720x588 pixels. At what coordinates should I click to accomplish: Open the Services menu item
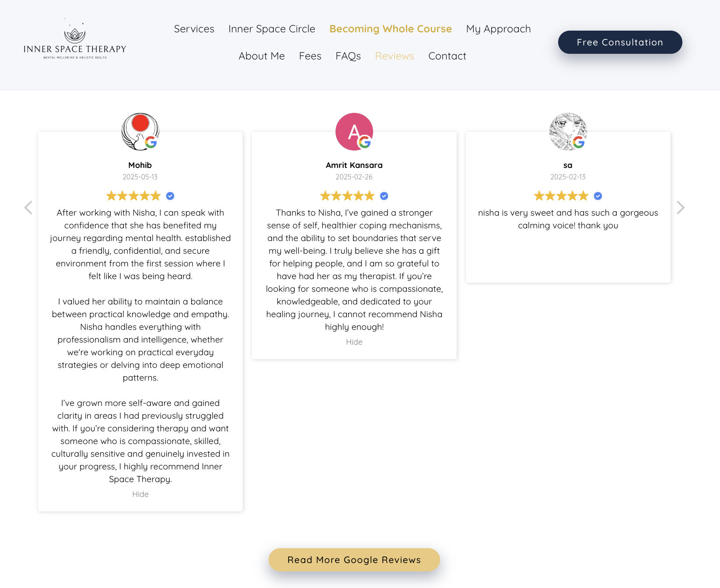(x=194, y=29)
